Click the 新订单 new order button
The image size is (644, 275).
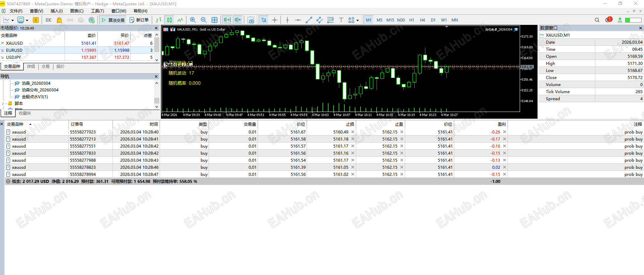pos(139,20)
